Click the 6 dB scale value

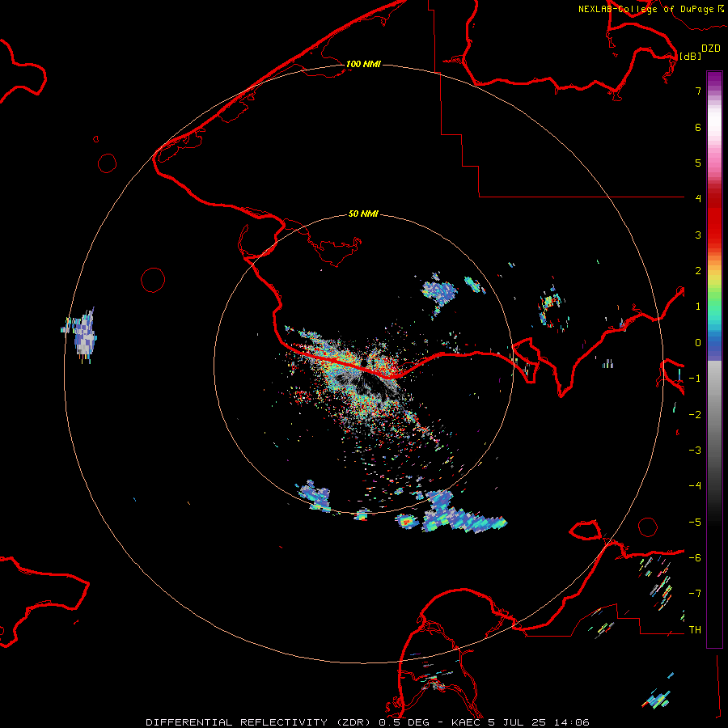[698, 127]
